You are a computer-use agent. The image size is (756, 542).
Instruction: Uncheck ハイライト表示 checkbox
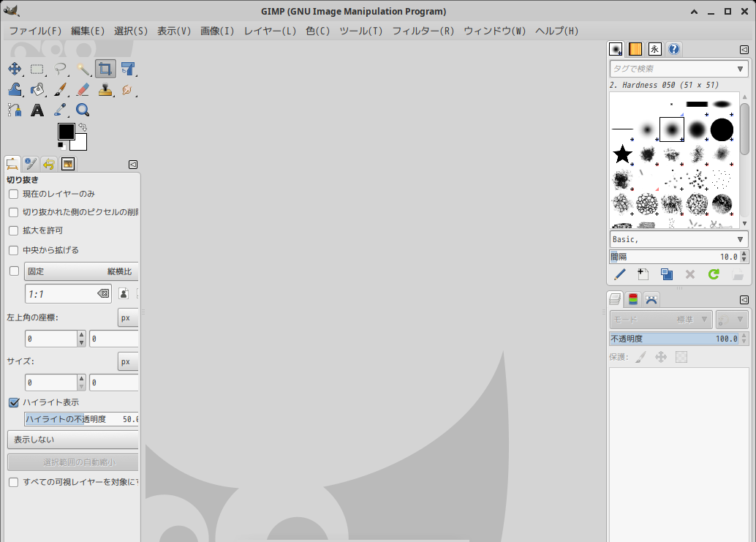click(14, 402)
